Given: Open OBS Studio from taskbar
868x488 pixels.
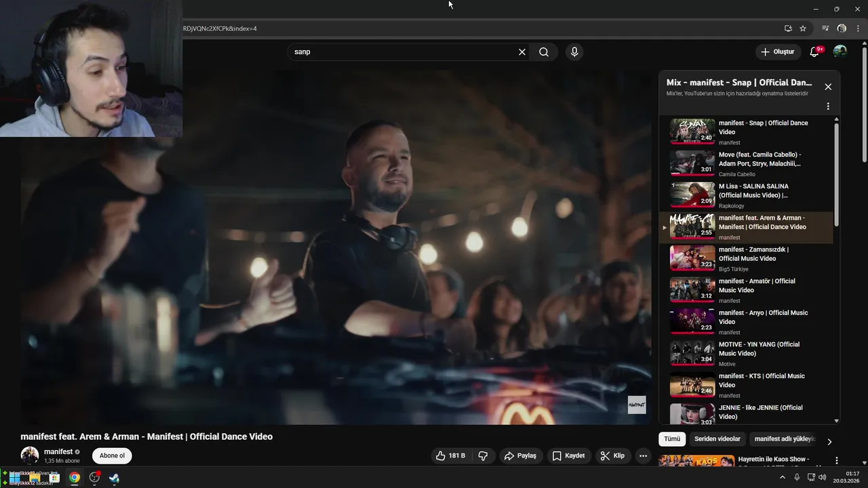Looking at the screenshot, I should [94, 478].
